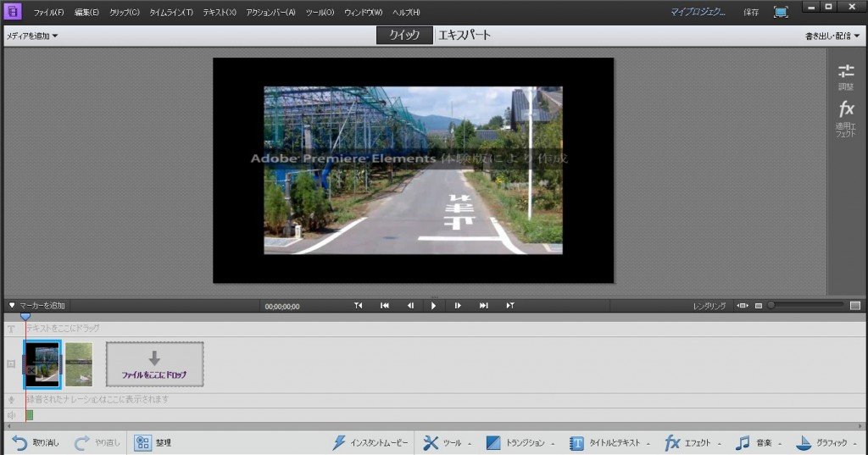
Task: Open the テキスト(X) menu
Action: click(220, 12)
